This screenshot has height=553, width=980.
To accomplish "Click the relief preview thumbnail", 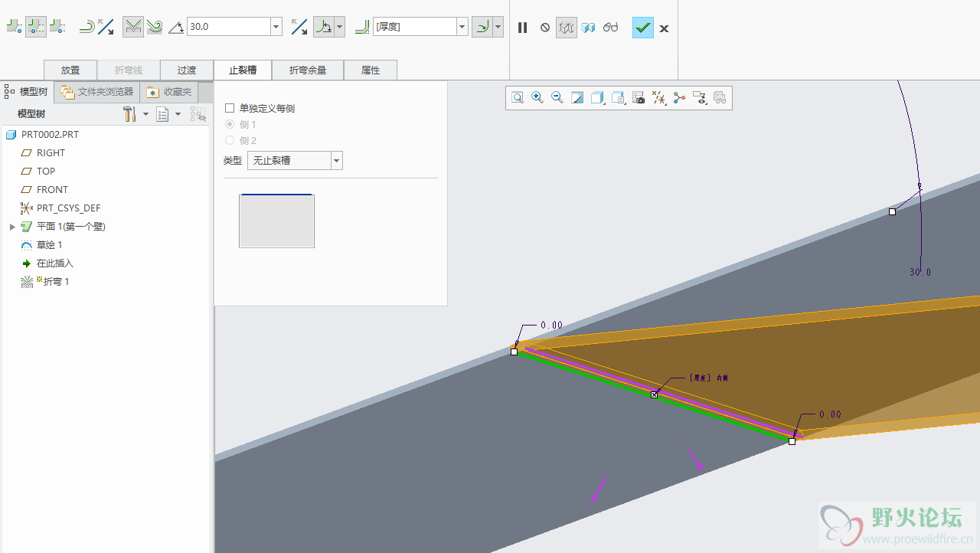I will [x=276, y=221].
